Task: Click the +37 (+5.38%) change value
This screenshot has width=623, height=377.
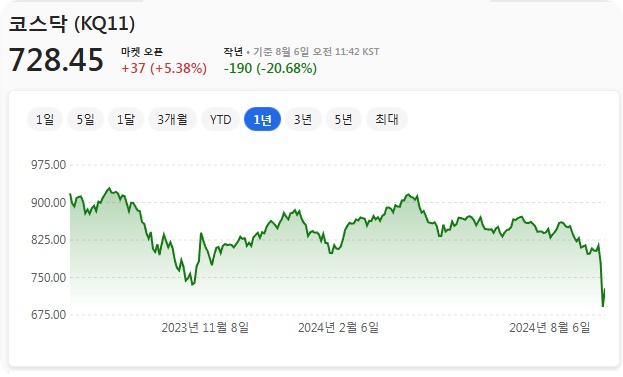Action: (x=164, y=68)
